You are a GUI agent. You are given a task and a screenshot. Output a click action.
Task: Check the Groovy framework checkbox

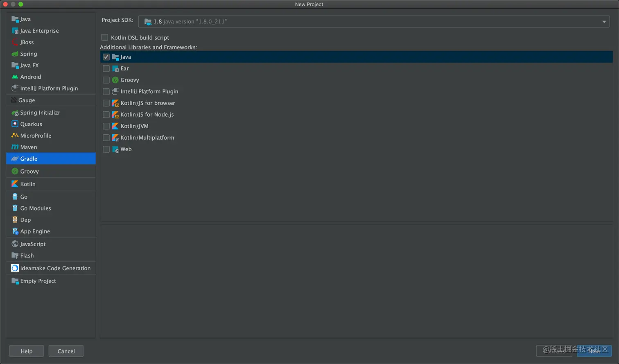[106, 80]
